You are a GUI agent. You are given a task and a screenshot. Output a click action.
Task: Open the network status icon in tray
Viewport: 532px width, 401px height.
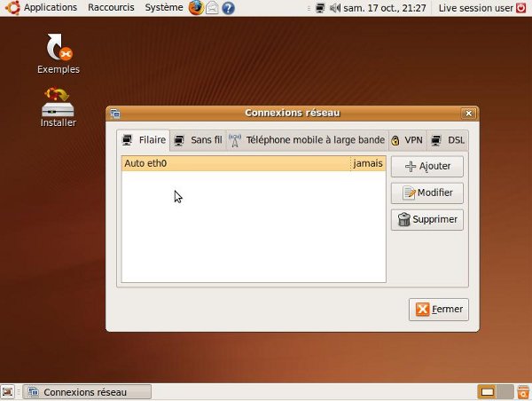point(319,8)
